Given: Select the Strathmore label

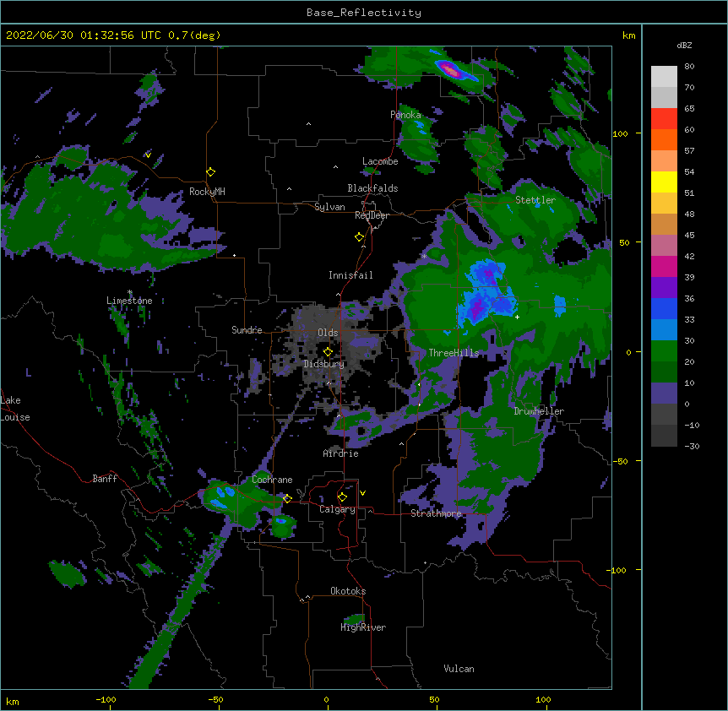Looking at the screenshot, I should (x=436, y=513).
